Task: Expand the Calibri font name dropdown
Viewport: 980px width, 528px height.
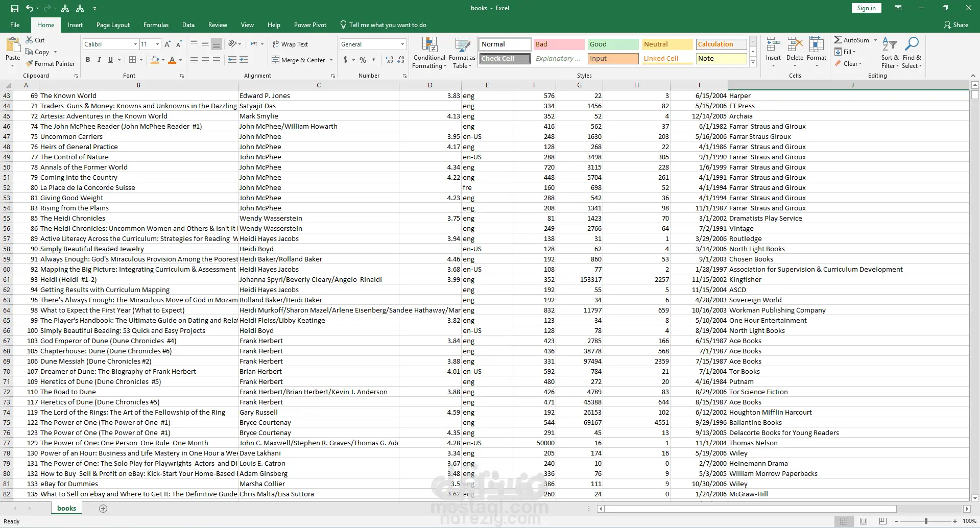Action: pyautogui.click(x=135, y=44)
